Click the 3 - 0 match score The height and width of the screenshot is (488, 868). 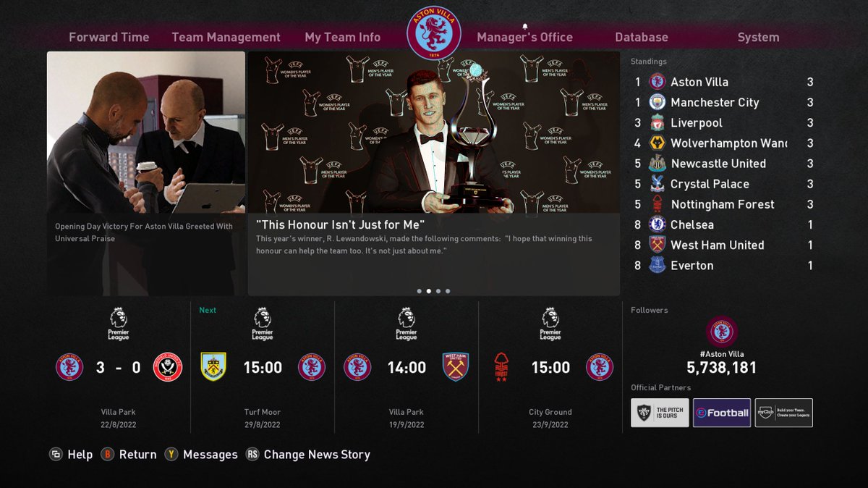119,368
